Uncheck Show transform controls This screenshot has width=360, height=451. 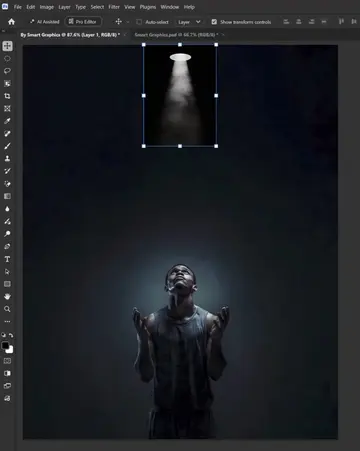point(214,22)
